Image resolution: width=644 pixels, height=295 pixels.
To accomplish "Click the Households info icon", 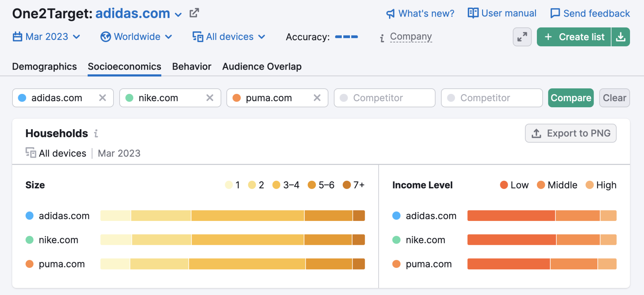I will click(x=96, y=133).
